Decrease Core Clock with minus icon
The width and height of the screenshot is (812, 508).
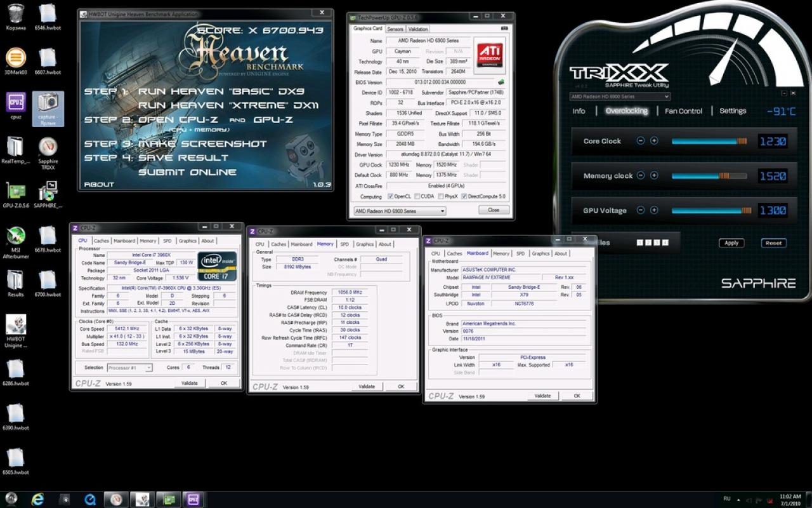(x=641, y=141)
